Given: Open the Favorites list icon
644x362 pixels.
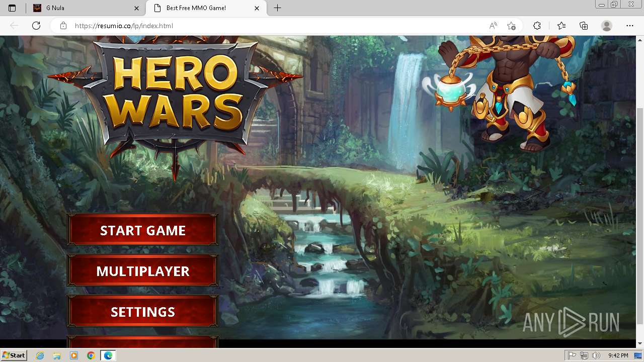Looking at the screenshot, I should coord(561,26).
